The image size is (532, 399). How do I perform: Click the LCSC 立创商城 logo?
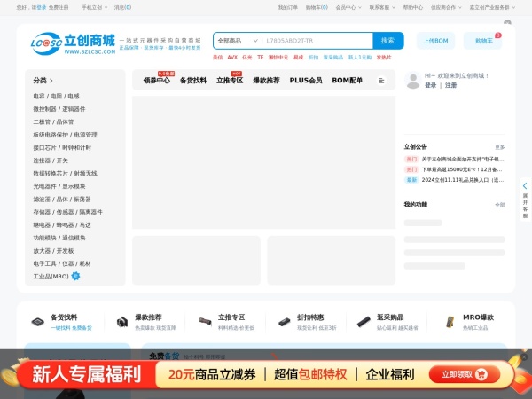coord(67,41)
